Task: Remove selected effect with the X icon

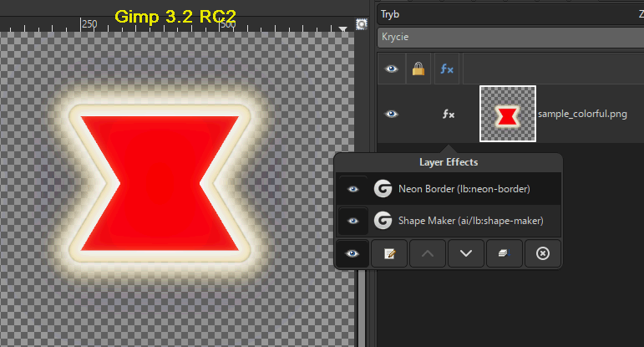Action: coord(542,253)
